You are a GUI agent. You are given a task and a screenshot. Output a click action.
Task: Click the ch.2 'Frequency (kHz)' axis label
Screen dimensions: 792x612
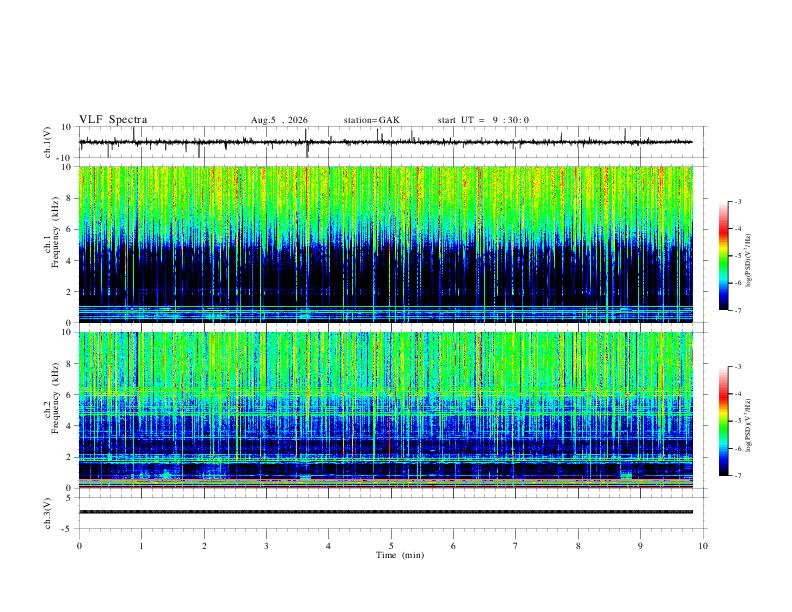click(x=55, y=398)
